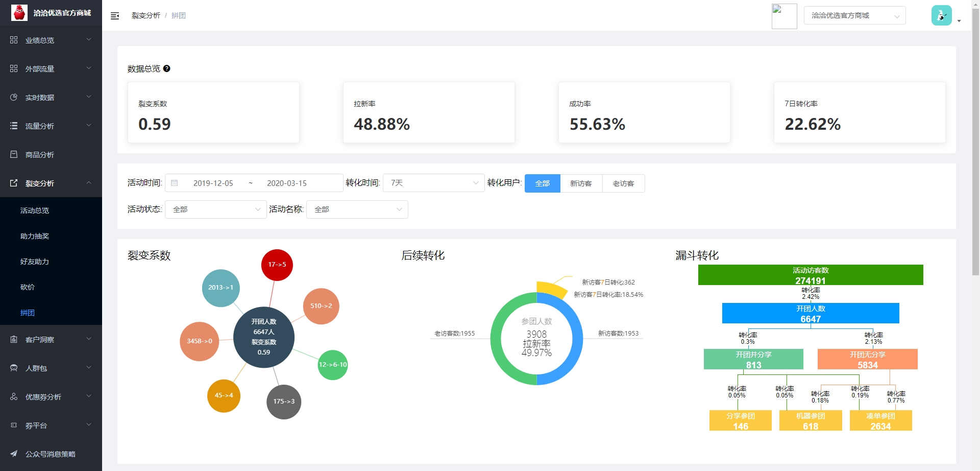Click the 人群包 sidebar icon

[x=14, y=368]
